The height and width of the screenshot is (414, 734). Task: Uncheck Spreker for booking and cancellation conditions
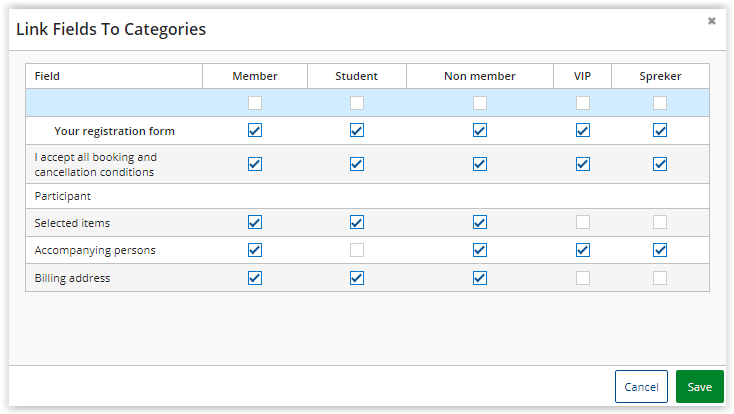tap(660, 164)
